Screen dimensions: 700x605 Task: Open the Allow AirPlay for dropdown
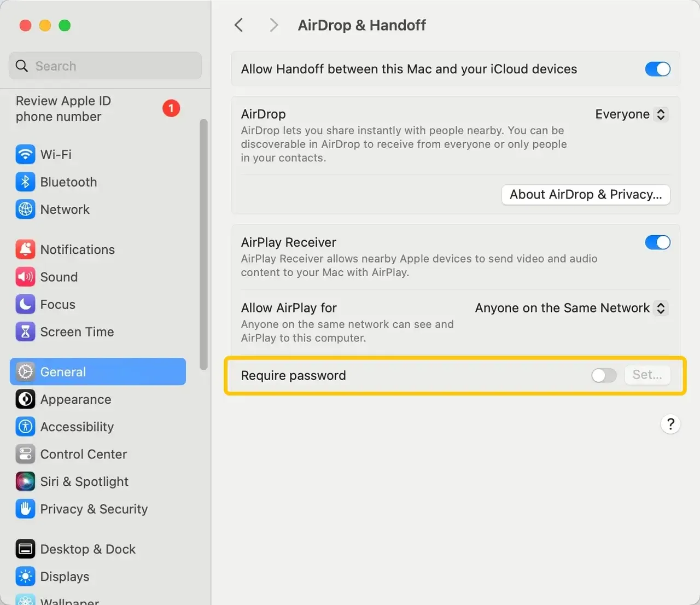click(571, 308)
